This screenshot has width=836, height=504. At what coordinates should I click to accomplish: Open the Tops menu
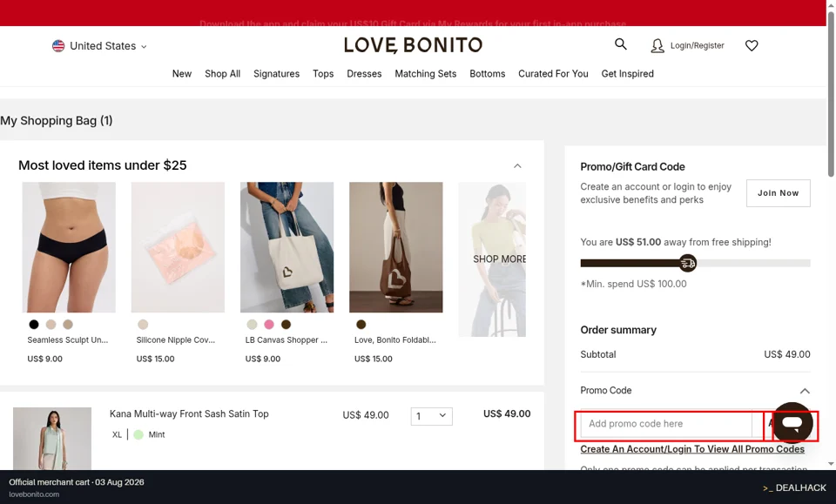[x=323, y=73]
